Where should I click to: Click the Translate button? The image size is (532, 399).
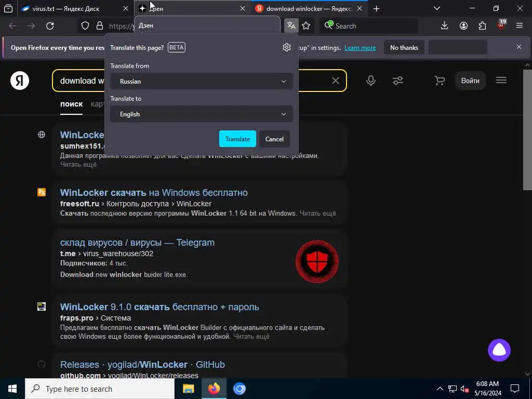click(x=237, y=139)
